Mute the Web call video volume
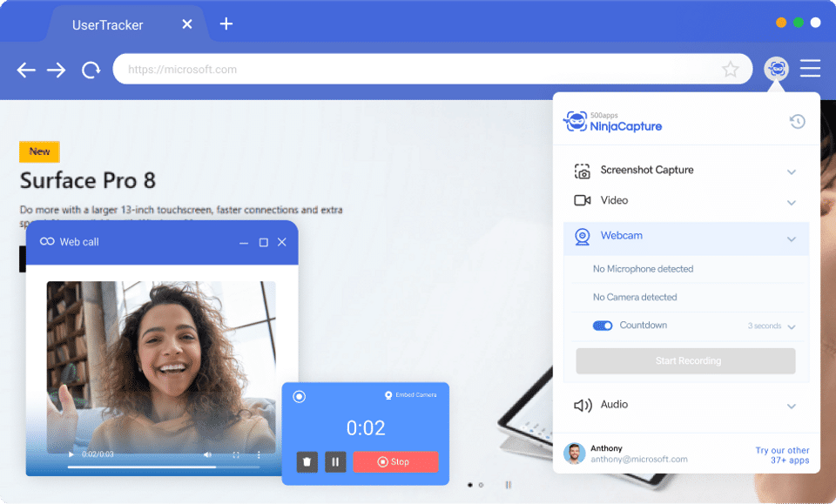Screen dimensions: 836x504 click(x=207, y=454)
